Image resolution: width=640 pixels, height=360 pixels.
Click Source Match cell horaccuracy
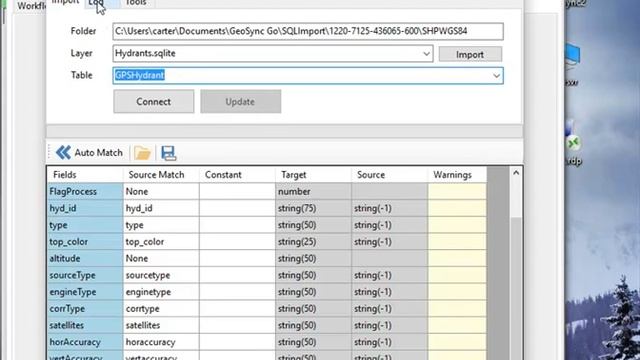[161, 342]
